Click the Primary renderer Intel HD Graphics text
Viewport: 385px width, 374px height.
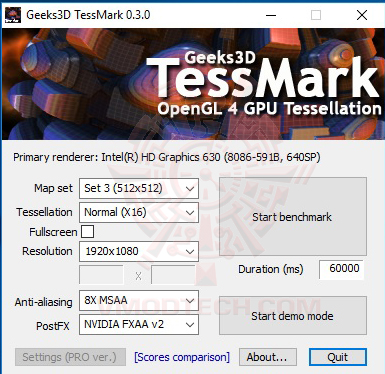pyautogui.click(x=167, y=157)
